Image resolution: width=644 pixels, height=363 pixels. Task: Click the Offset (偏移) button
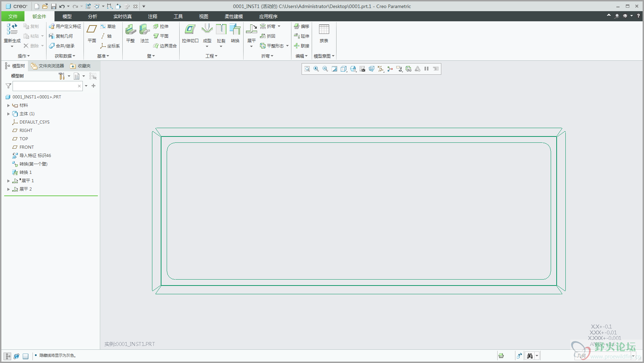(302, 27)
